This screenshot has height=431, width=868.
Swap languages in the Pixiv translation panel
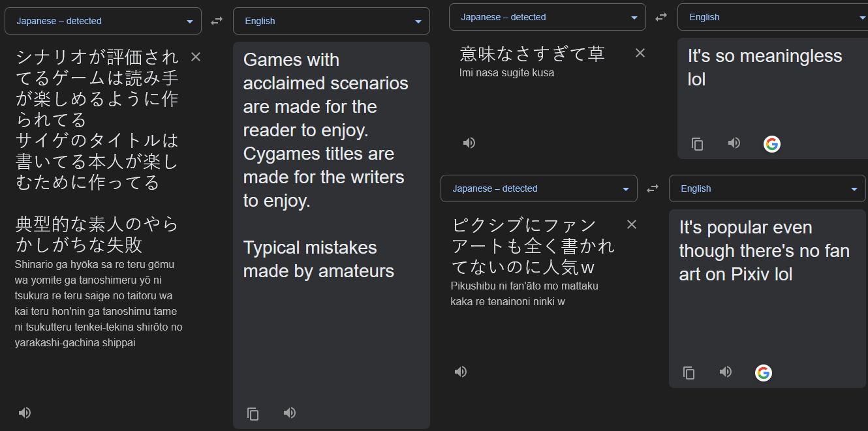653,188
